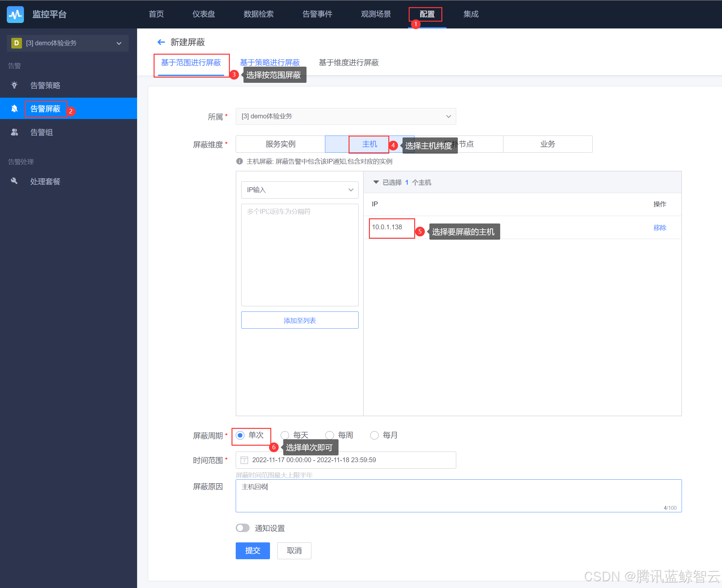This screenshot has width=722, height=588.
Task: Click the 多个IP input text area
Action: point(299,255)
